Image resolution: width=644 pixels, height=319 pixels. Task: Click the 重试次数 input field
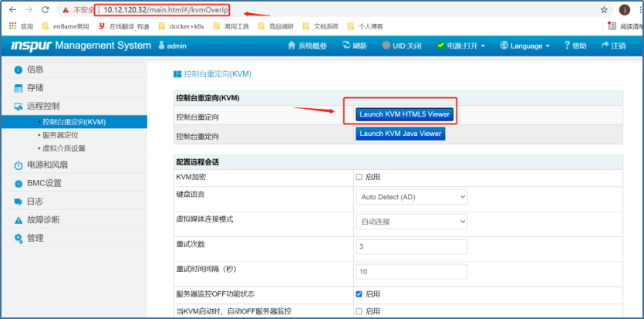tap(411, 246)
